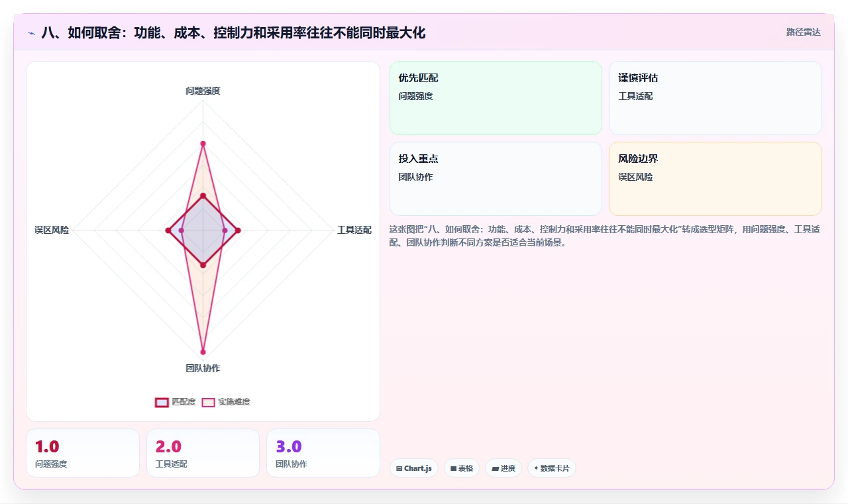The width and height of the screenshot is (848, 504).
Task: Toggle the 实施难度 legend entry
Action: pos(226,402)
